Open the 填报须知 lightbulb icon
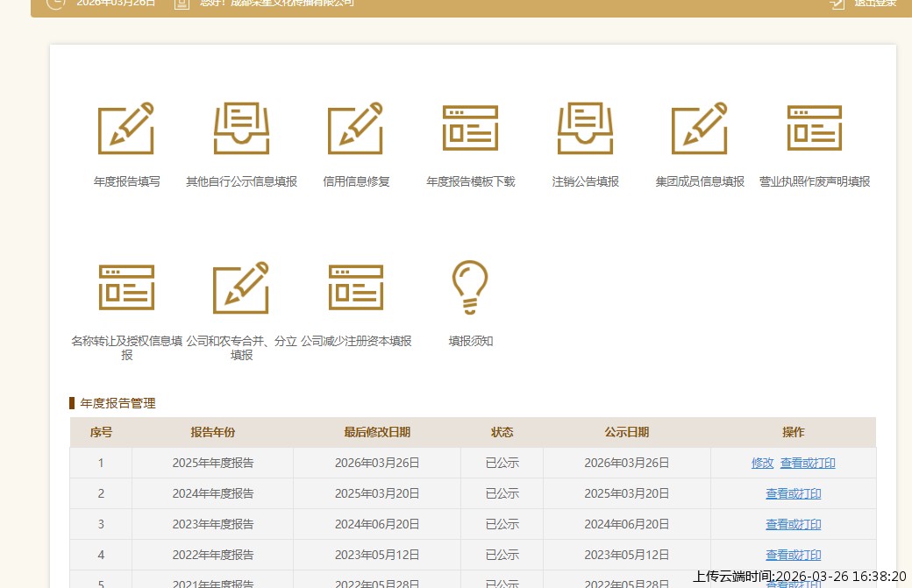Viewport: 912px width, 588px height. pos(470,287)
